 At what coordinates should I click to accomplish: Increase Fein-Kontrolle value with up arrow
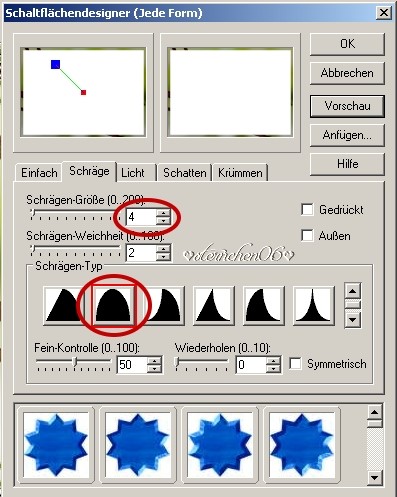coord(154,361)
